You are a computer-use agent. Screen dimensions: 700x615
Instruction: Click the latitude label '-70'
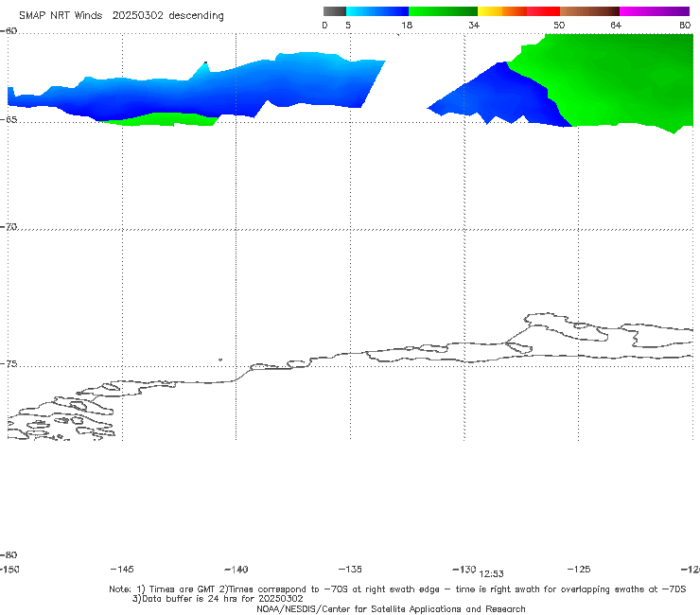[9, 227]
